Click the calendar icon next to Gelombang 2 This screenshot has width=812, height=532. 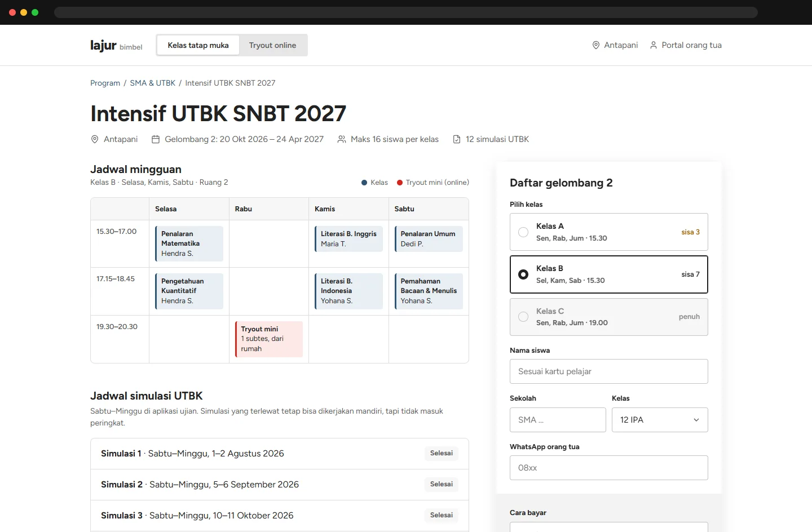156,139
